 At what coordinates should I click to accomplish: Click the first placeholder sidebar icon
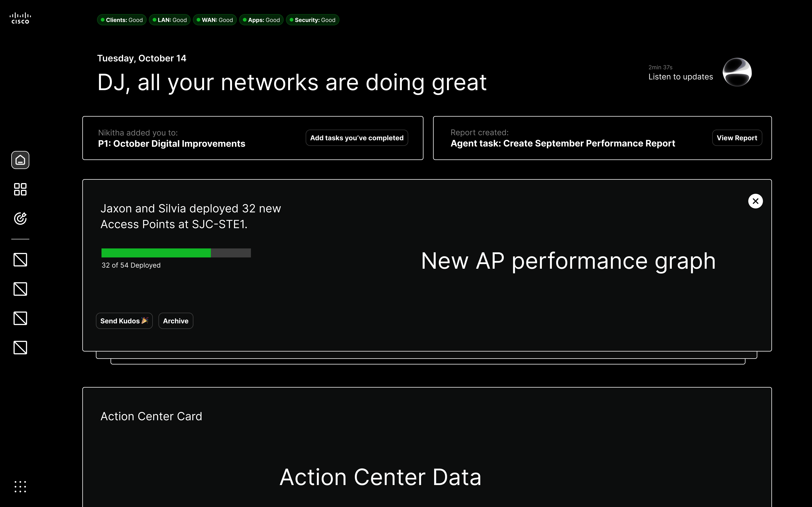coord(20,260)
